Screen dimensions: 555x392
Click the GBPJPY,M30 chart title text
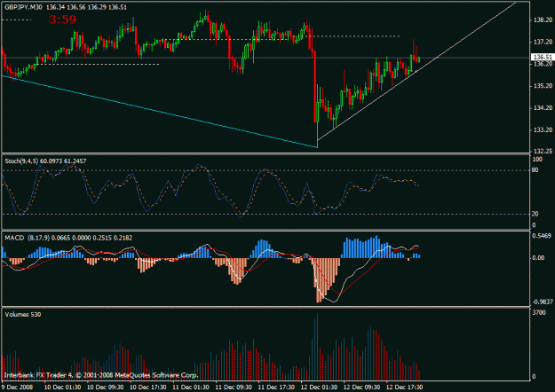(x=23, y=7)
